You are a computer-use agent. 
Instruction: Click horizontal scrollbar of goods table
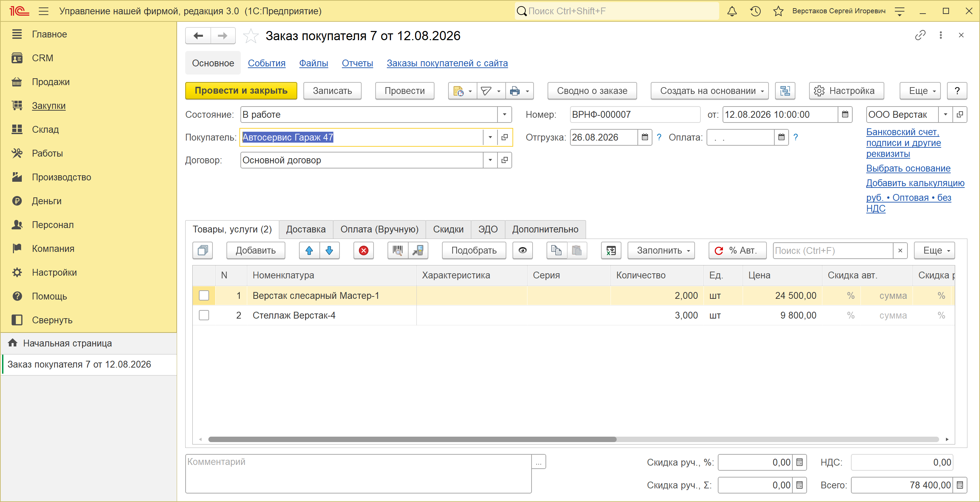(412, 440)
